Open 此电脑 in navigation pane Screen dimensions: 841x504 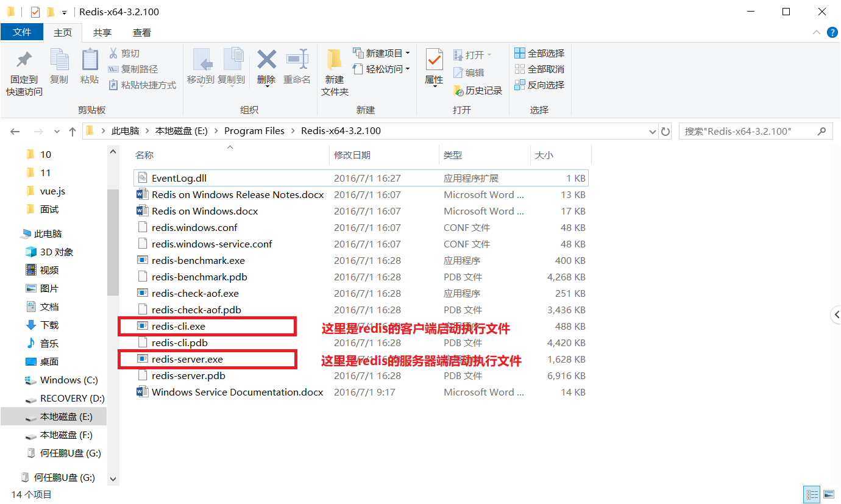pyautogui.click(x=48, y=234)
